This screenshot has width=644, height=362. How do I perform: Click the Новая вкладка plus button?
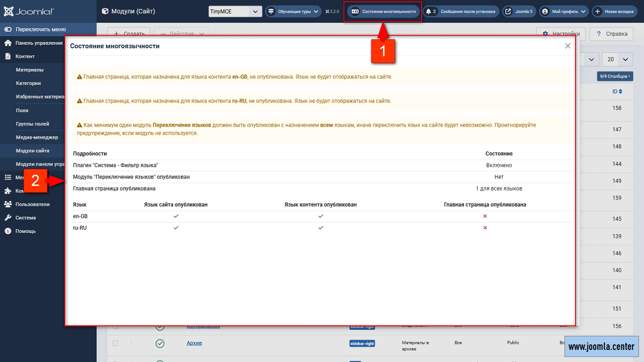(611, 11)
